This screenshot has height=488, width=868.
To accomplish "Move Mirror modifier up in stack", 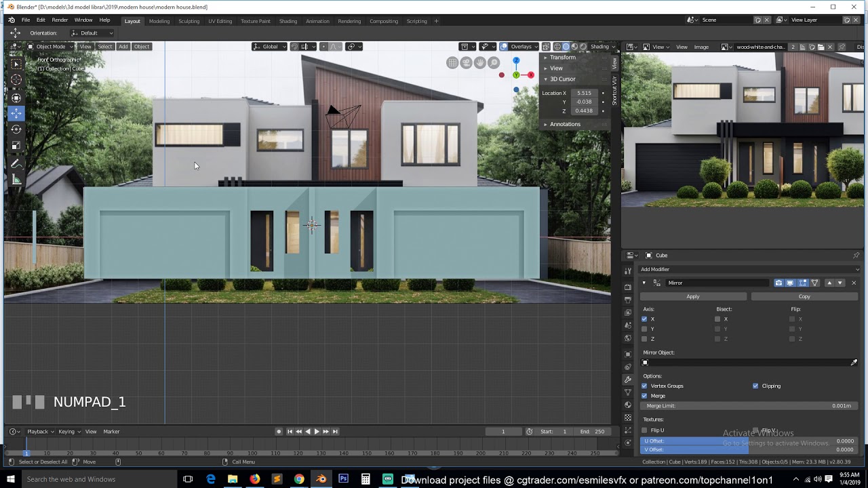I will point(829,283).
